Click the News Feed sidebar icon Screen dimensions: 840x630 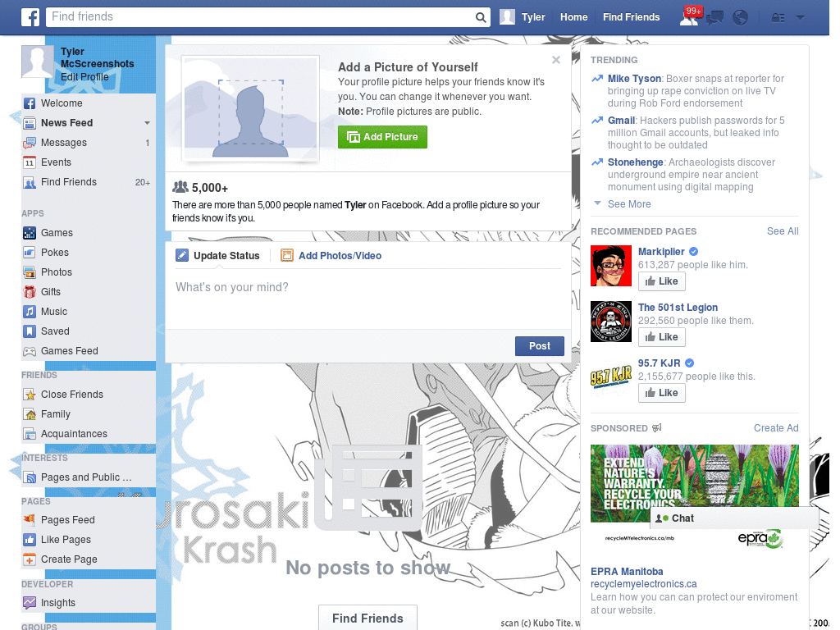pyautogui.click(x=30, y=123)
